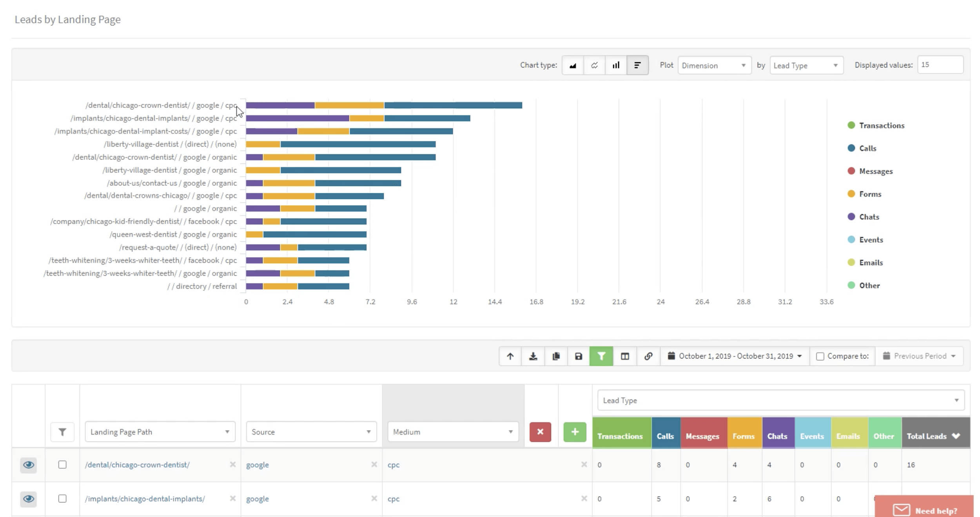Click the bar chart icon in toolbar
Image resolution: width=980 pixels, height=517 pixels.
[x=615, y=65]
